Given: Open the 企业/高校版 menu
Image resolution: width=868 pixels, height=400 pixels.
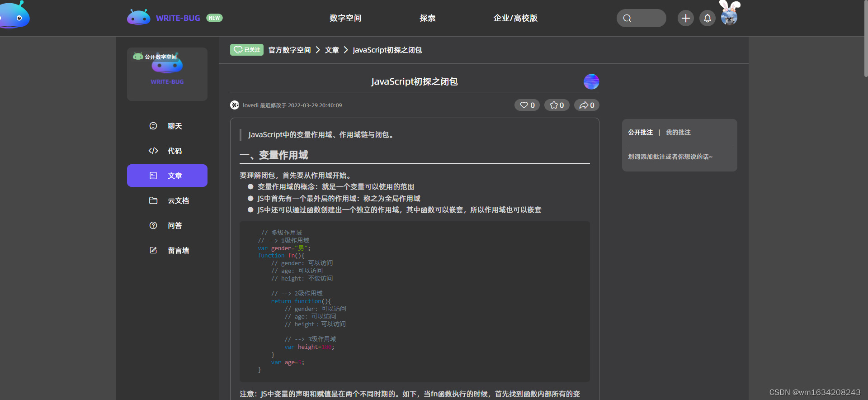Looking at the screenshot, I should click(515, 18).
